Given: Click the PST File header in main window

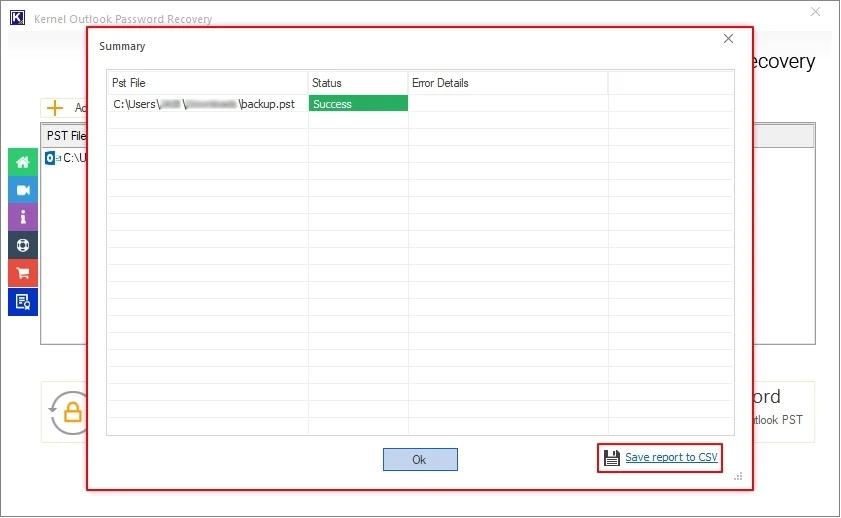Looking at the screenshot, I should (66, 136).
